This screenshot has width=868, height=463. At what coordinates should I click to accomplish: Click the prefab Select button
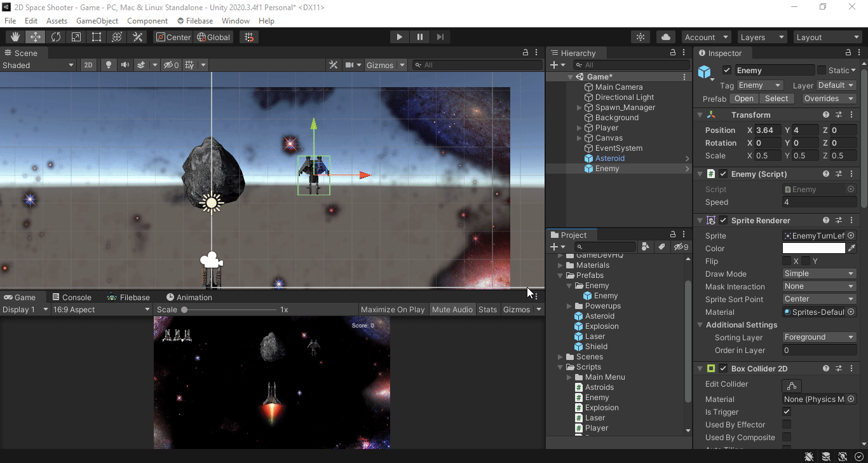776,99
